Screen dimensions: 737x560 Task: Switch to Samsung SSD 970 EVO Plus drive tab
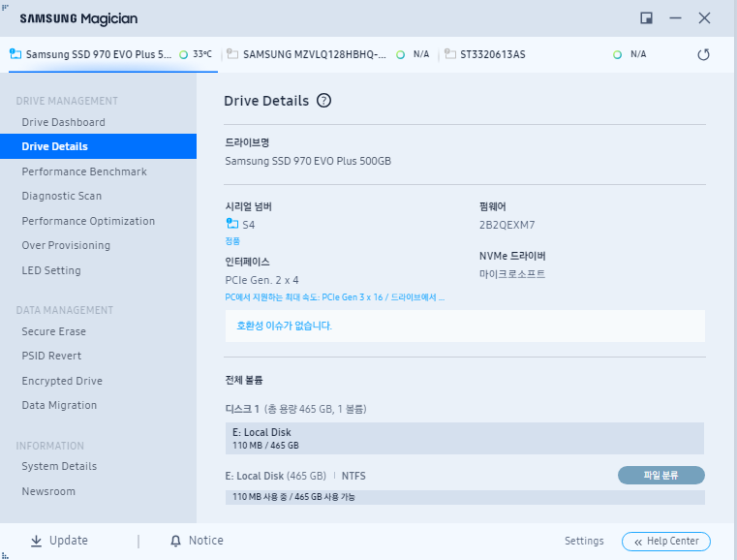(112, 54)
